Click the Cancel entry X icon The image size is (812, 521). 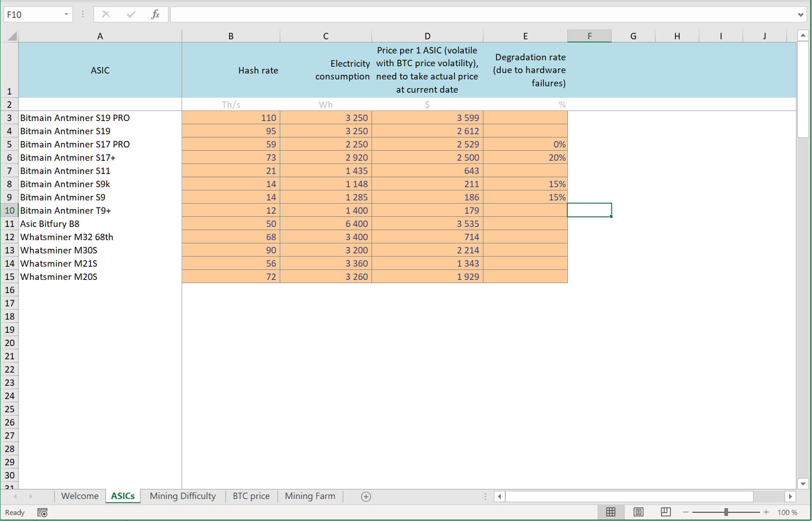click(x=106, y=14)
